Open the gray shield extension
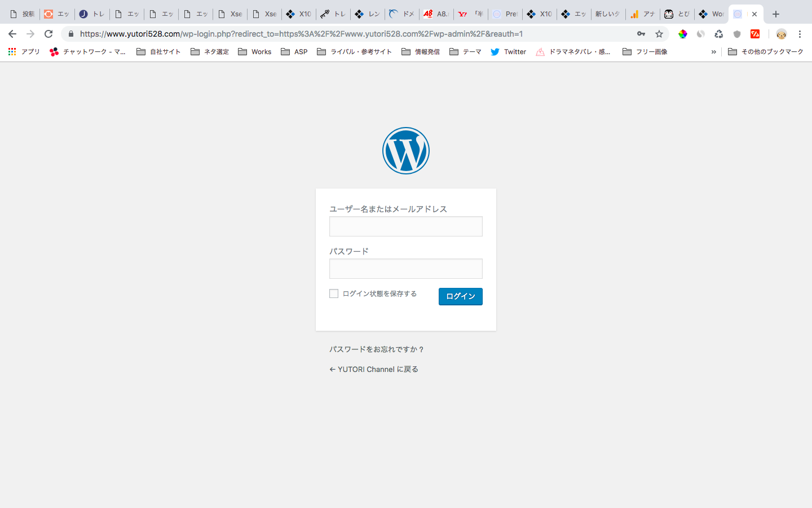 click(737, 34)
